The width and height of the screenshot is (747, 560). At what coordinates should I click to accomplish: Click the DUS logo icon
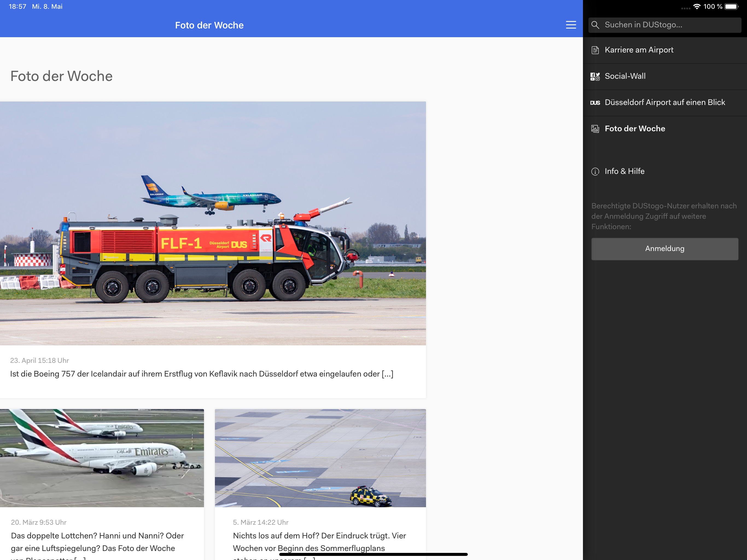(595, 103)
